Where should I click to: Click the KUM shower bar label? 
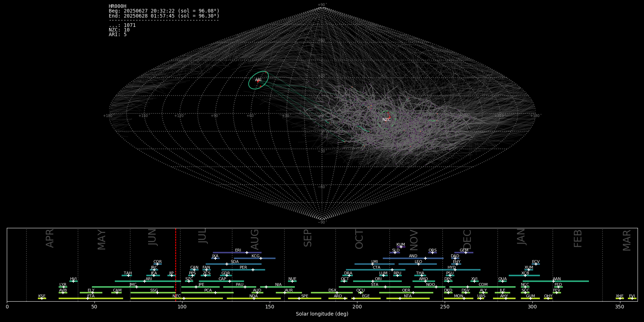pyautogui.click(x=401, y=244)
